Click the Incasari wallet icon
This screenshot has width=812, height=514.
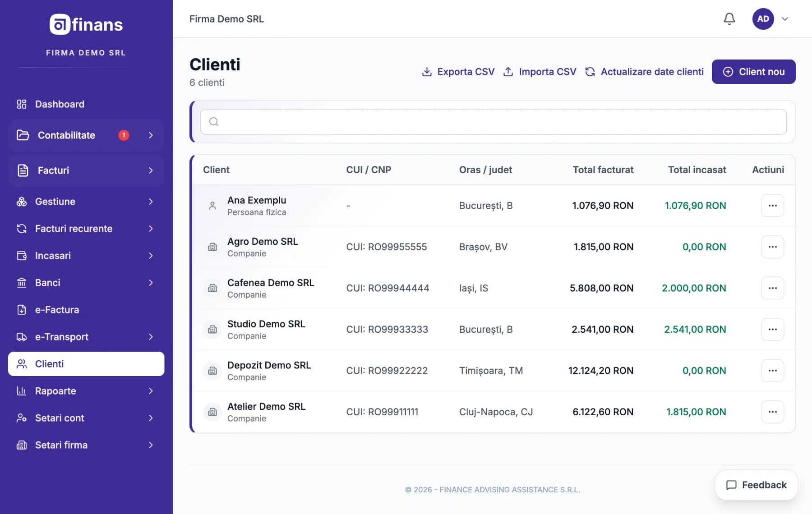coord(22,256)
